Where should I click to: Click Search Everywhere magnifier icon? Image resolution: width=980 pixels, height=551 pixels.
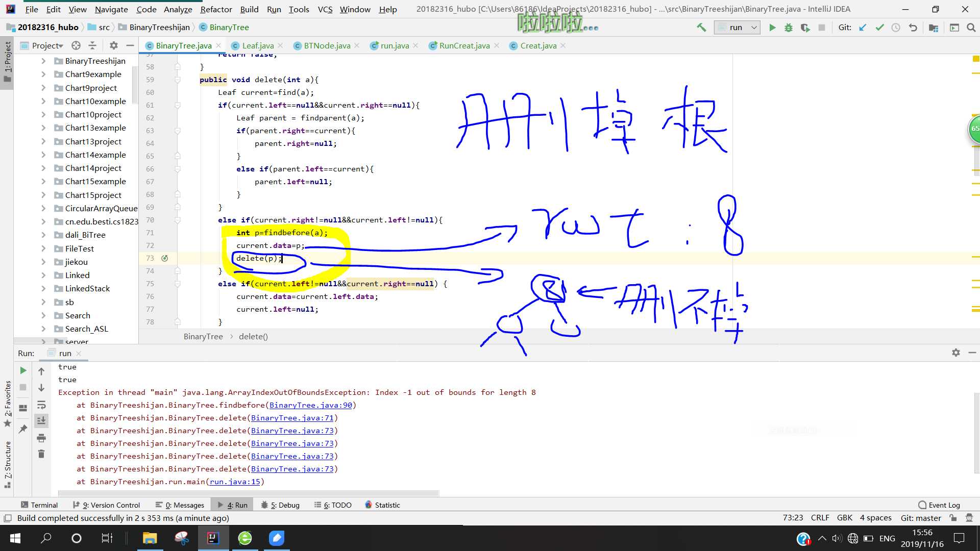(x=971, y=28)
